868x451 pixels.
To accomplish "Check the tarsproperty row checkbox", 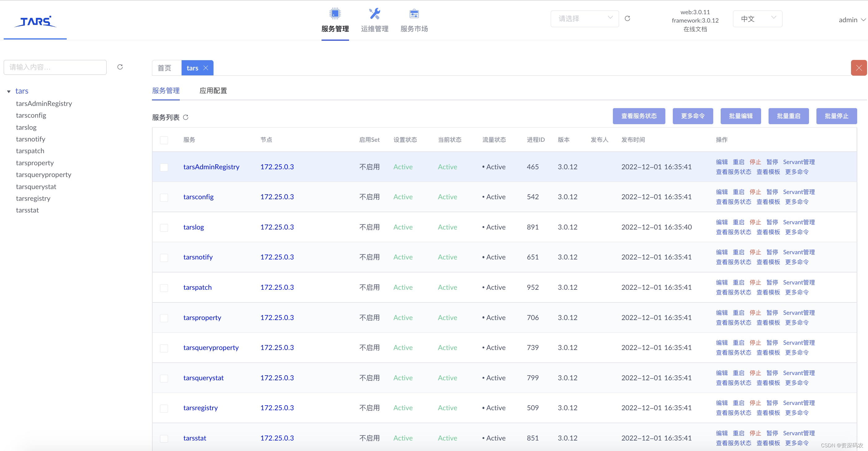I will tap(164, 318).
